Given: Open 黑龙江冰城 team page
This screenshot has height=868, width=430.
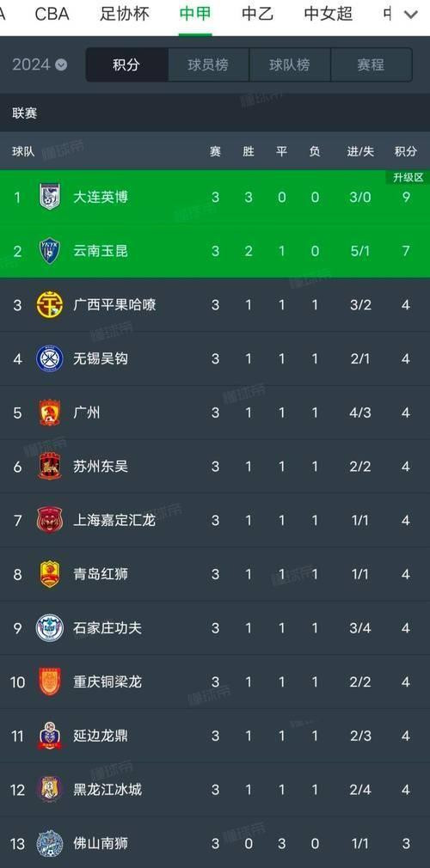Looking at the screenshot, I should (107, 790).
